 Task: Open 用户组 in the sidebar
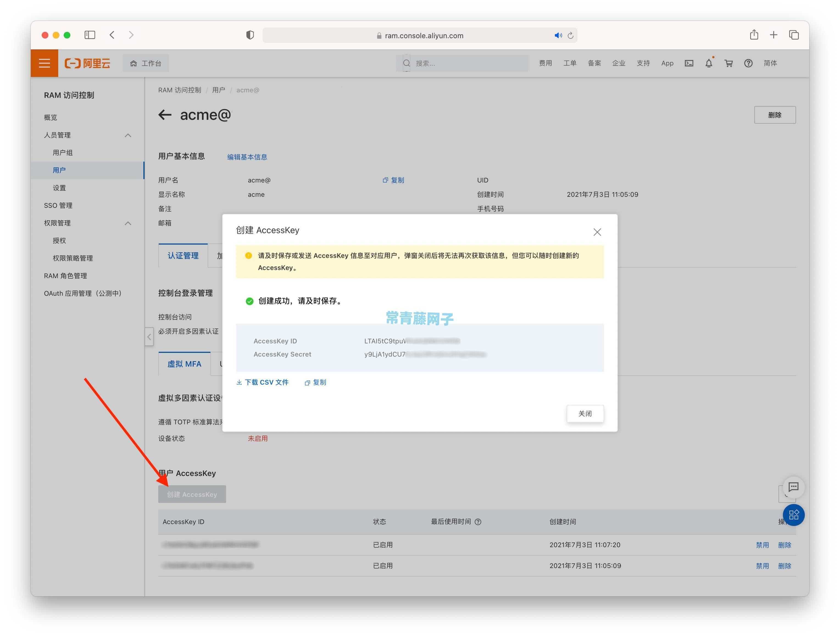click(x=62, y=153)
